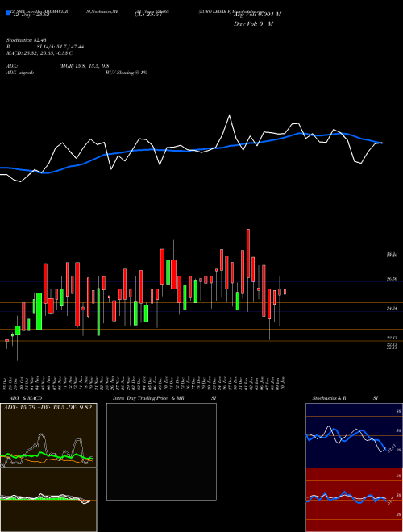Click the empty Intra Day Trading panel

point(161,451)
